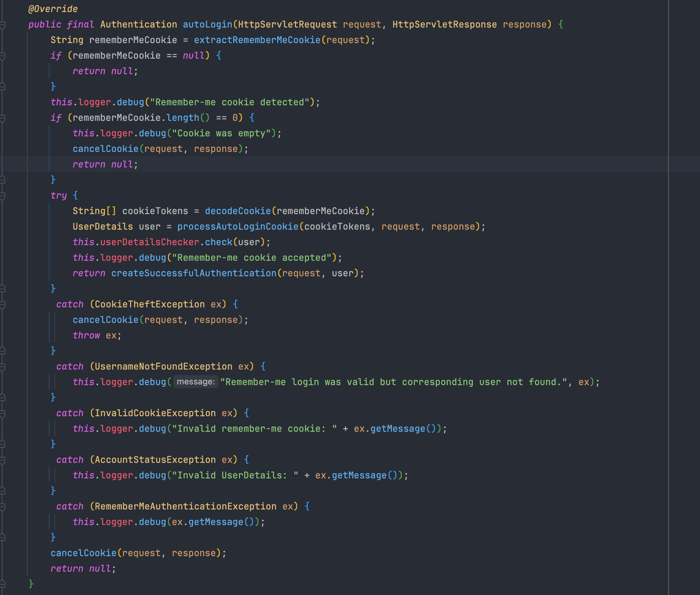The image size is (700, 595).
Task: Click the 'message:' parameter inlay hint
Action: [x=196, y=382]
